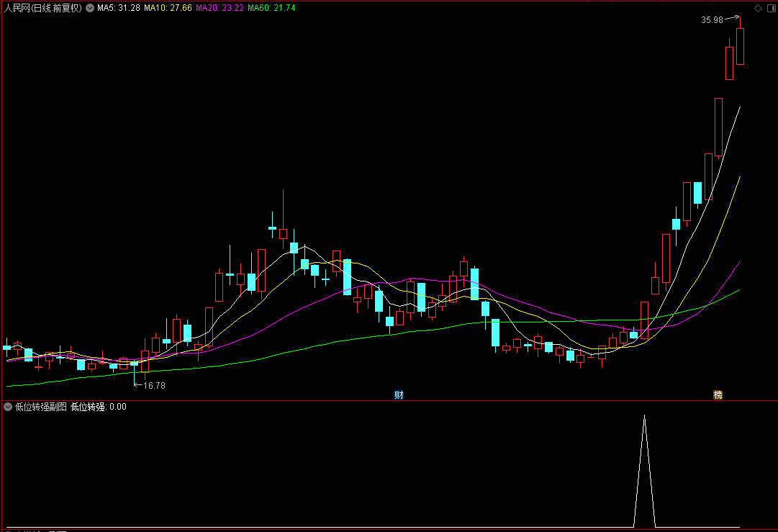Click the arrow pointing to the 35.98 high
Viewport: 778px width, 532px height.
click(x=732, y=19)
